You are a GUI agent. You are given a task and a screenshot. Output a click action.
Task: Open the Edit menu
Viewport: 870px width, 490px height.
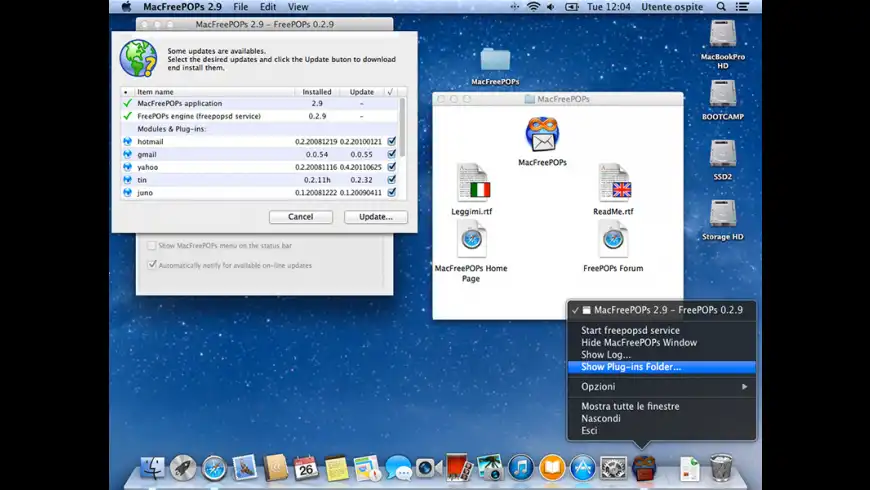(x=268, y=7)
